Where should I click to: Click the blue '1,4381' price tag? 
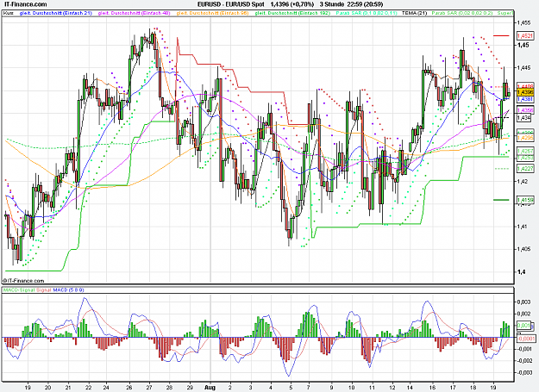click(525, 99)
